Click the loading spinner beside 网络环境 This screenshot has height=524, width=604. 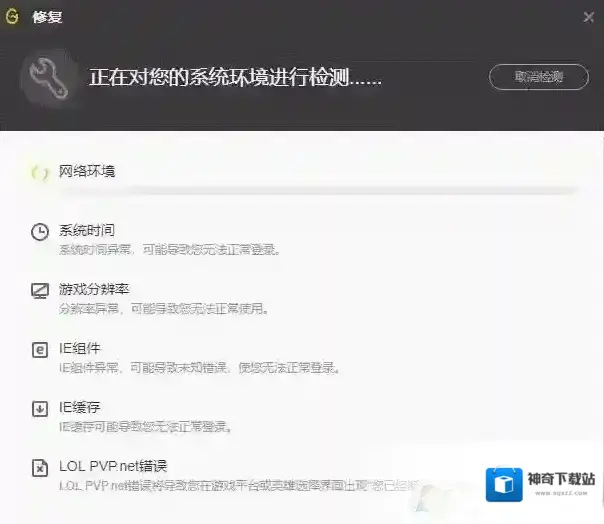(40, 173)
